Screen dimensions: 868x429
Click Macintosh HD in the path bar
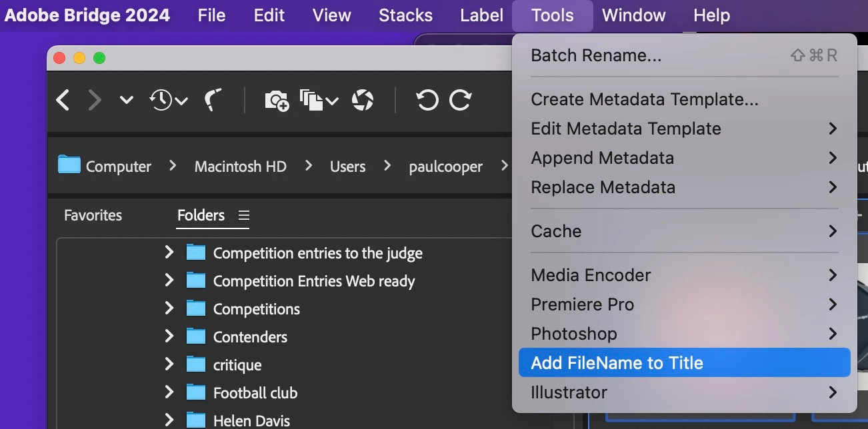(x=241, y=167)
